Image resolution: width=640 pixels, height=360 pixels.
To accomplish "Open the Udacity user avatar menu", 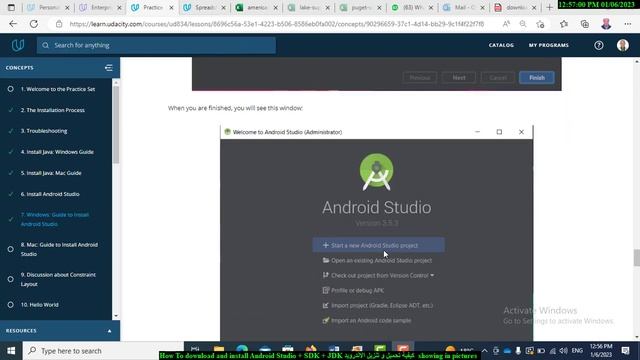I will (x=622, y=45).
